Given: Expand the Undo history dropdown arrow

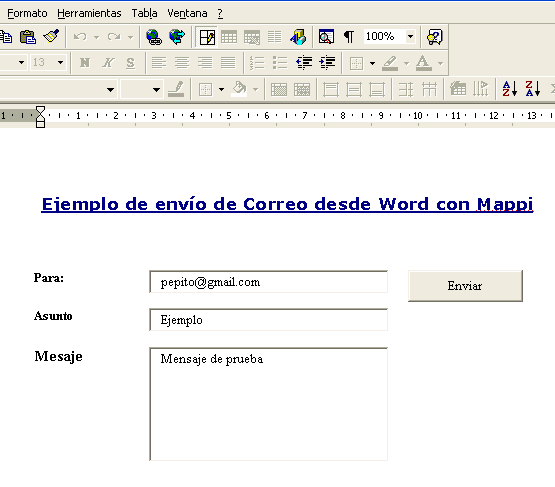Looking at the screenshot, I should 96,37.
